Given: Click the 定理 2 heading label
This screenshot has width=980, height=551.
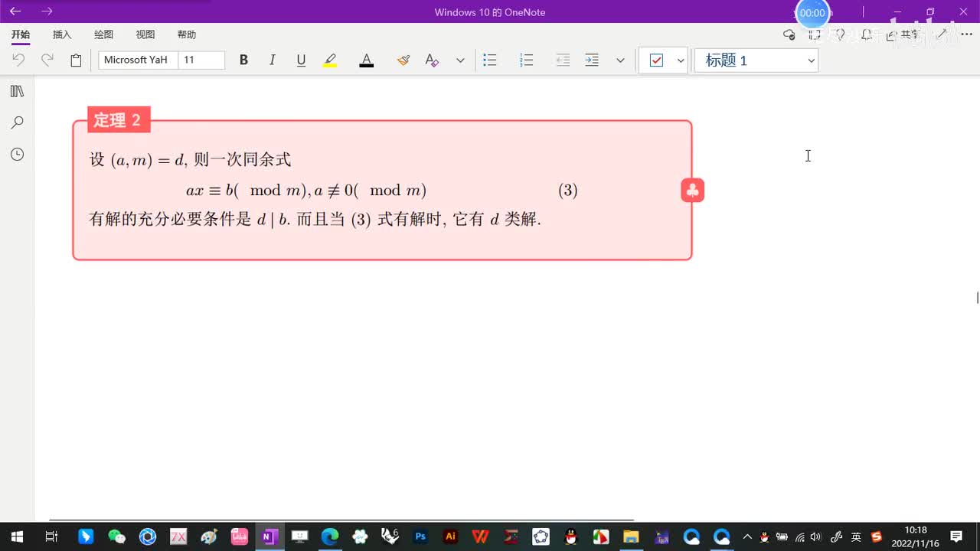Looking at the screenshot, I should point(118,120).
